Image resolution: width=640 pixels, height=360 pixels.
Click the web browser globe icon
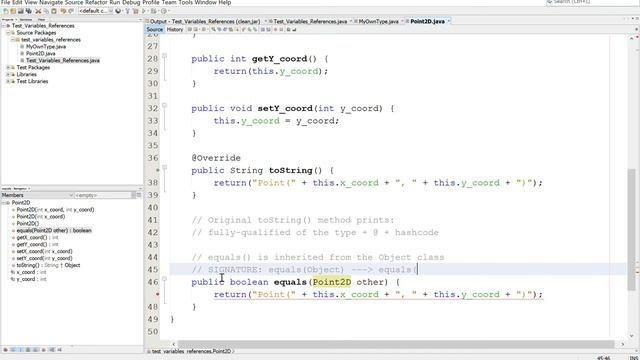click(x=118, y=11)
